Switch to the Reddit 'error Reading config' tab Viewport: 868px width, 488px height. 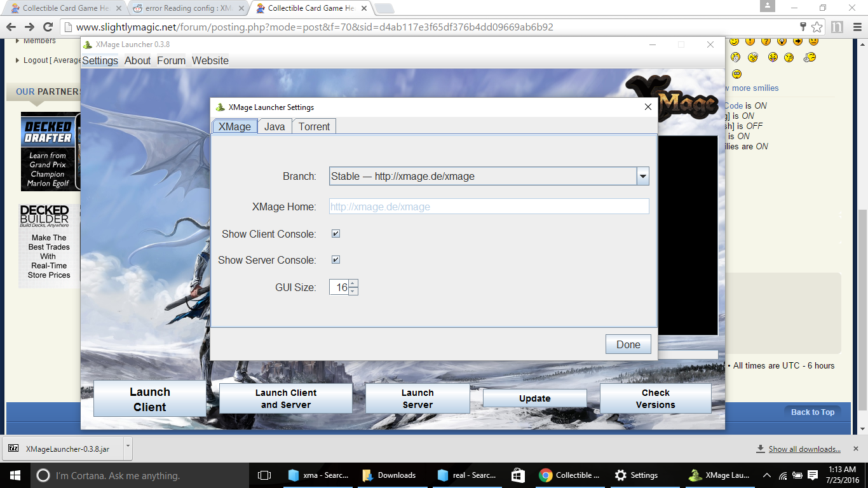(x=189, y=8)
